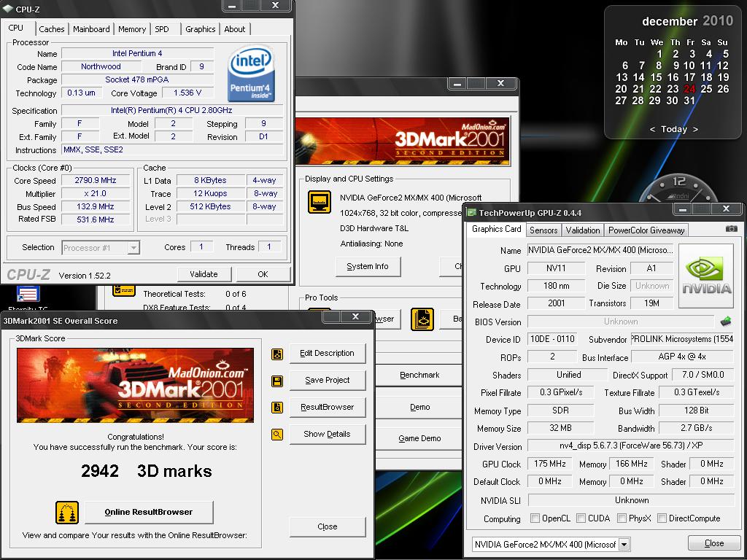Click the Device ID value 10DE - 0110

[x=553, y=339]
